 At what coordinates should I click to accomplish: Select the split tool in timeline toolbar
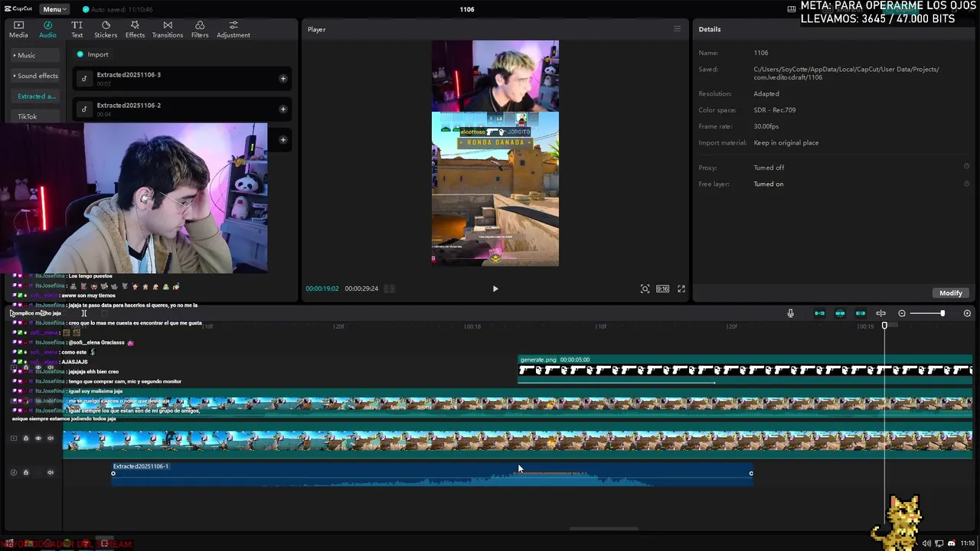pyautogui.click(x=84, y=313)
